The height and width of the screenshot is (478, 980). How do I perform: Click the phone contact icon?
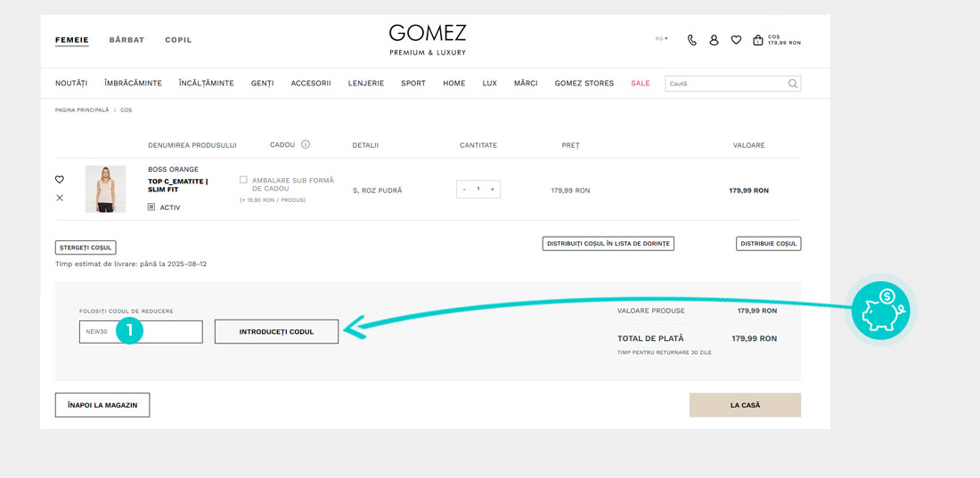692,40
